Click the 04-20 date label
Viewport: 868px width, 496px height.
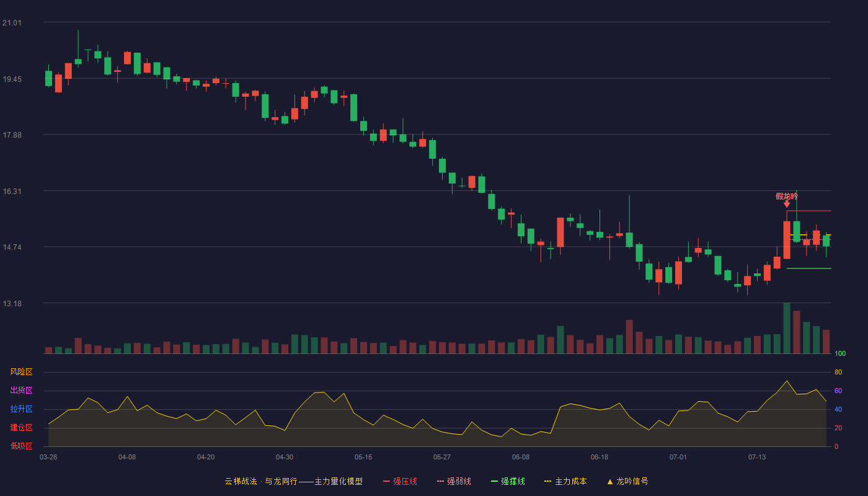coord(206,457)
